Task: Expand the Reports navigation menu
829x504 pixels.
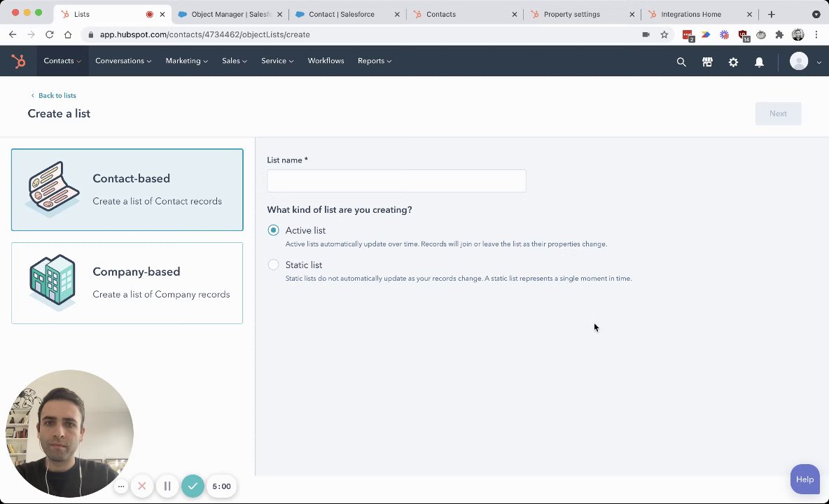Action: (x=375, y=61)
